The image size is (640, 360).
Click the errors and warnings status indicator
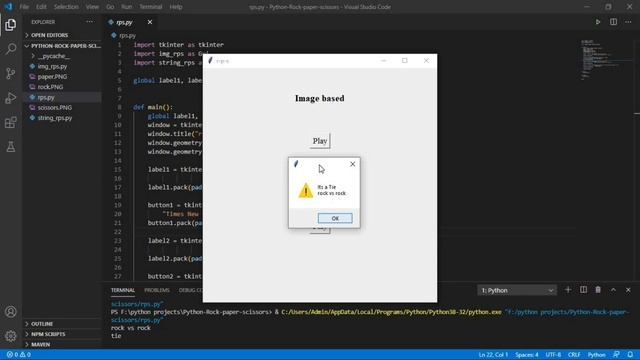[x=19, y=355]
